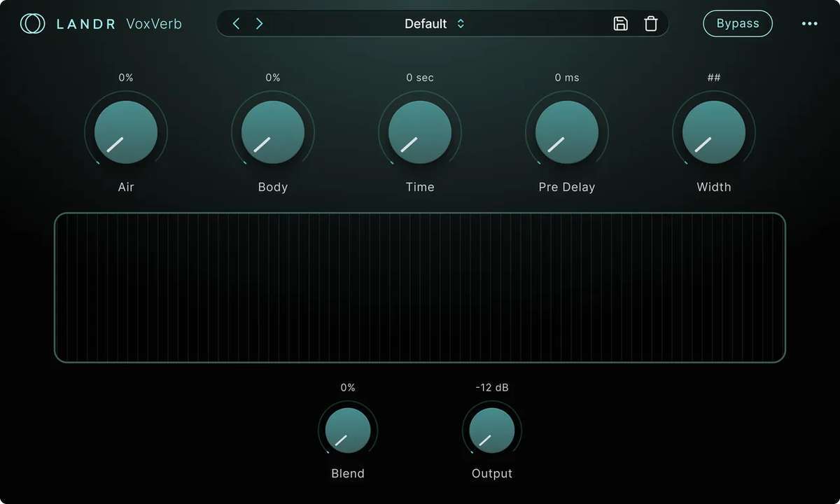
Task: Open the Default preset dropdown
Action: (x=426, y=24)
